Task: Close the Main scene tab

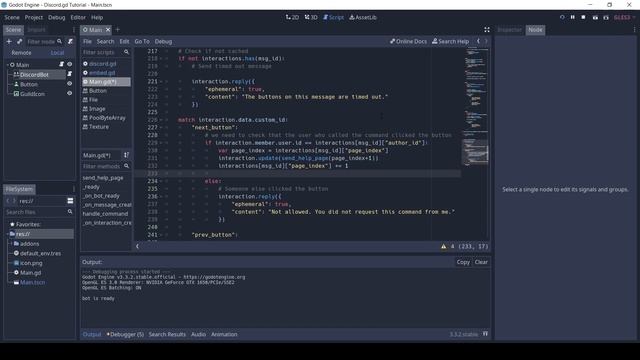Action: [x=108, y=29]
